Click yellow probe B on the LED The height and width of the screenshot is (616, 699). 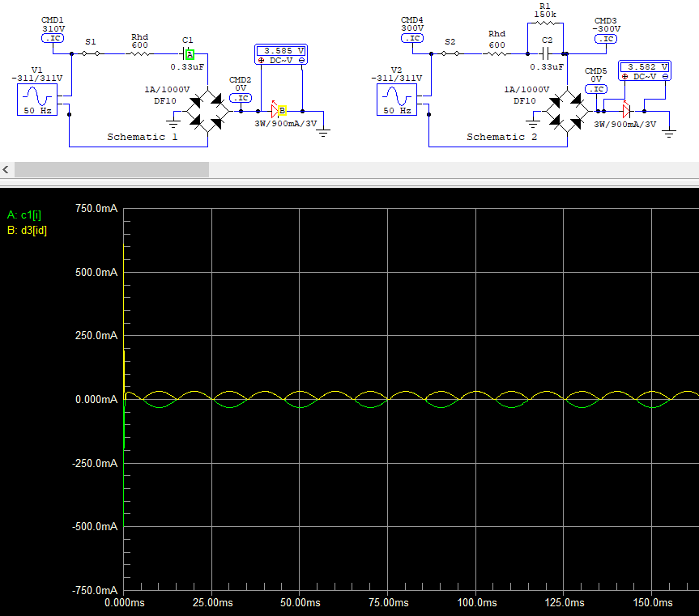click(282, 110)
